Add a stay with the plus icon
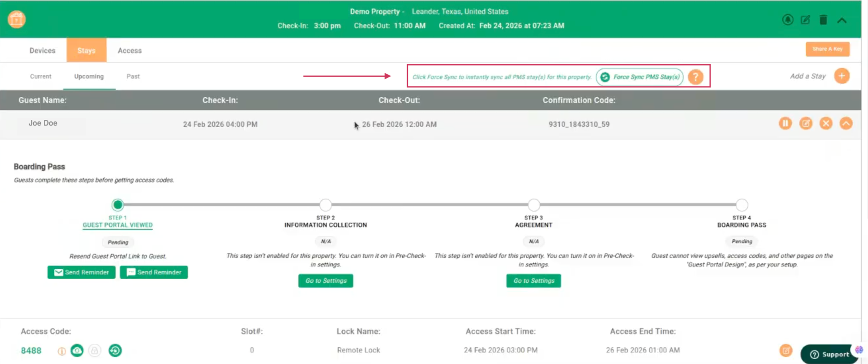868x364 pixels. coord(842,76)
